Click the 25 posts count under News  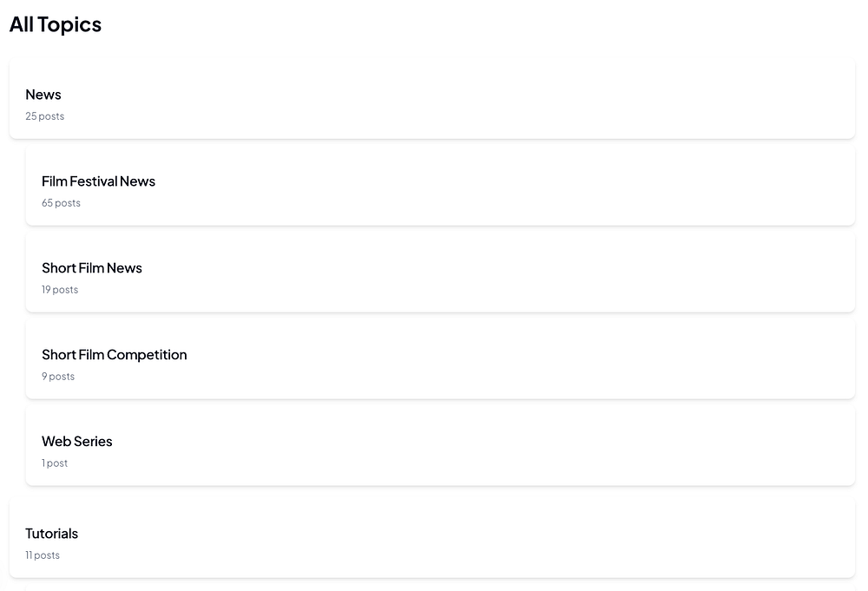click(44, 116)
